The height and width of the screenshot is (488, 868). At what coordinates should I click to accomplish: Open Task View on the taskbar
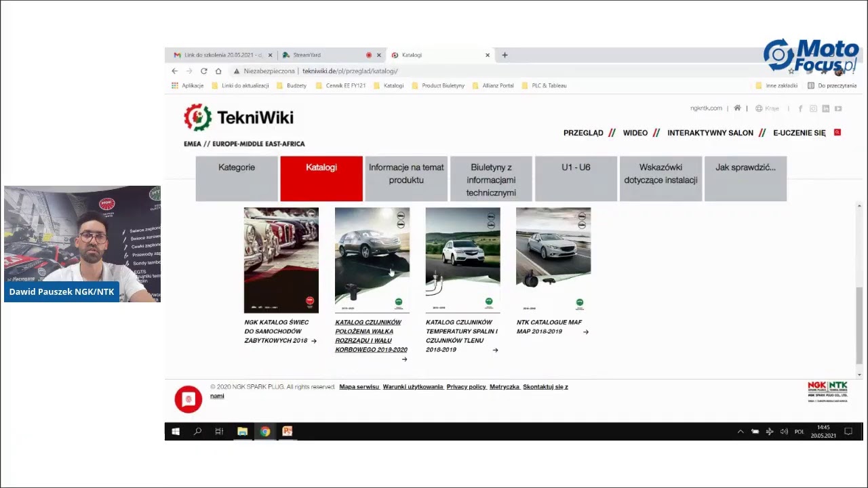tap(219, 431)
